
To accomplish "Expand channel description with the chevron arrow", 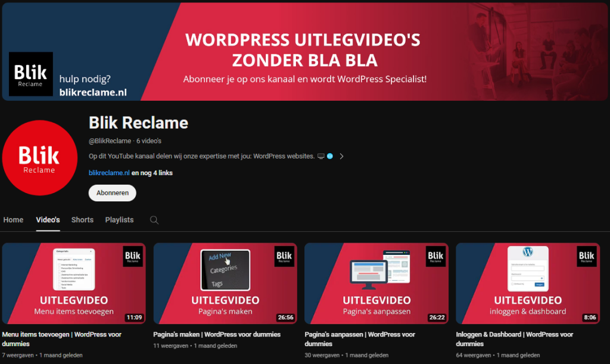I will pyautogui.click(x=341, y=157).
